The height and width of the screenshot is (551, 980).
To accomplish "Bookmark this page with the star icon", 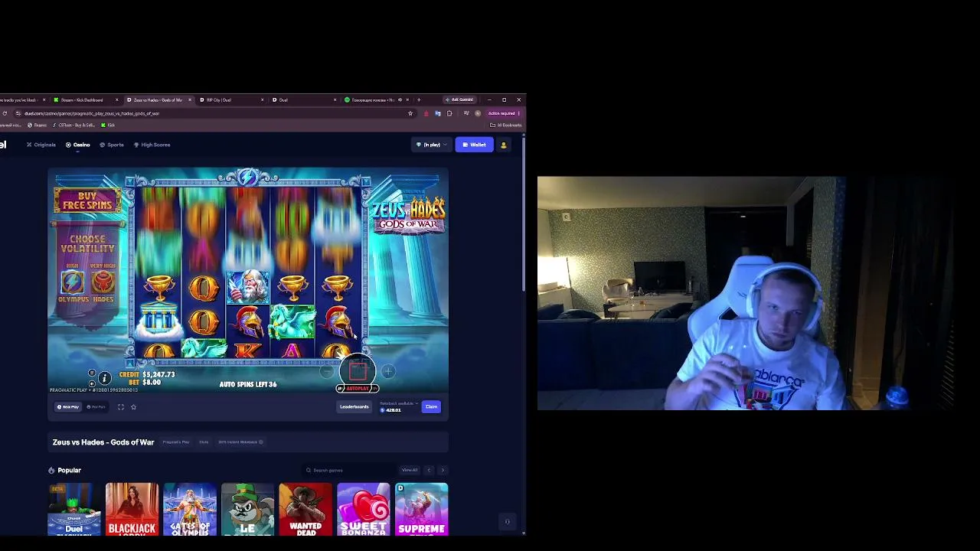I will [x=410, y=113].
